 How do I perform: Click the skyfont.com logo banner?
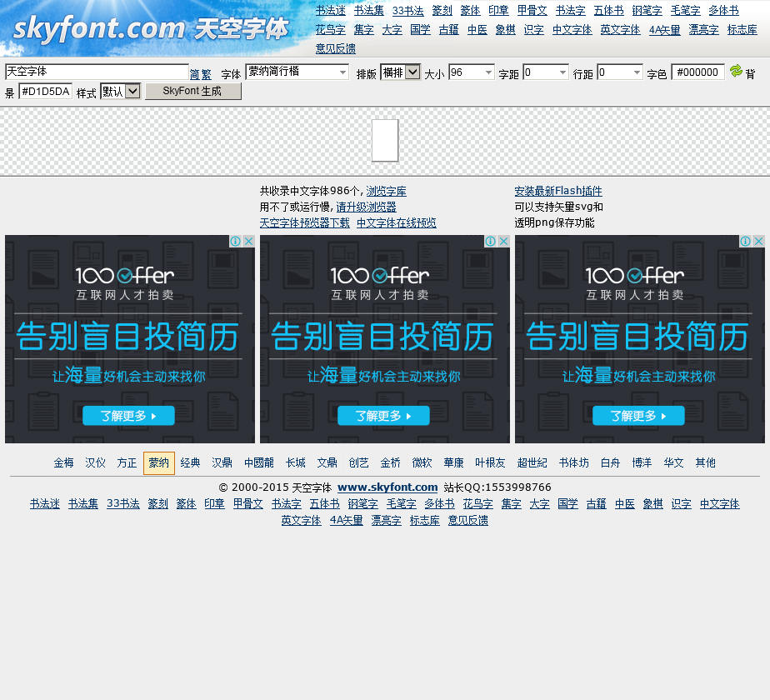click(x=150, y=28)
